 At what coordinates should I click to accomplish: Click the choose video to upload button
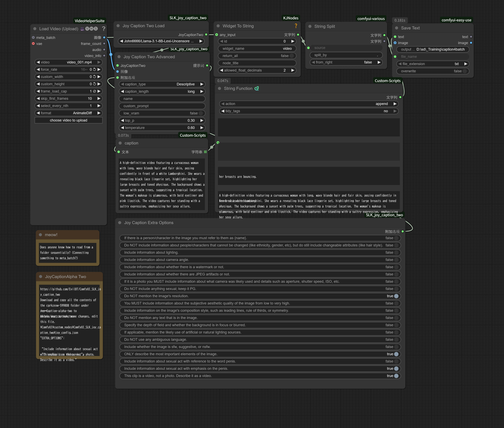click(68, 120)
